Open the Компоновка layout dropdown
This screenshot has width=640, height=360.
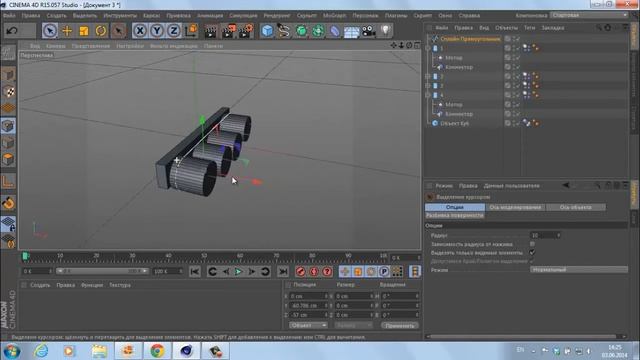(x=589, y=15)
